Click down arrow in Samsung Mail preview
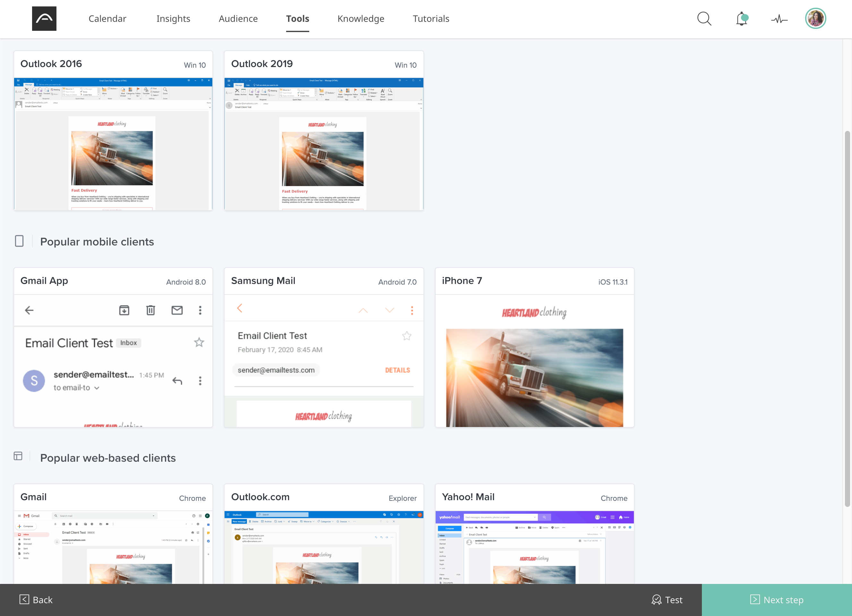The image size is (852, 616). [x=389, y=310]
